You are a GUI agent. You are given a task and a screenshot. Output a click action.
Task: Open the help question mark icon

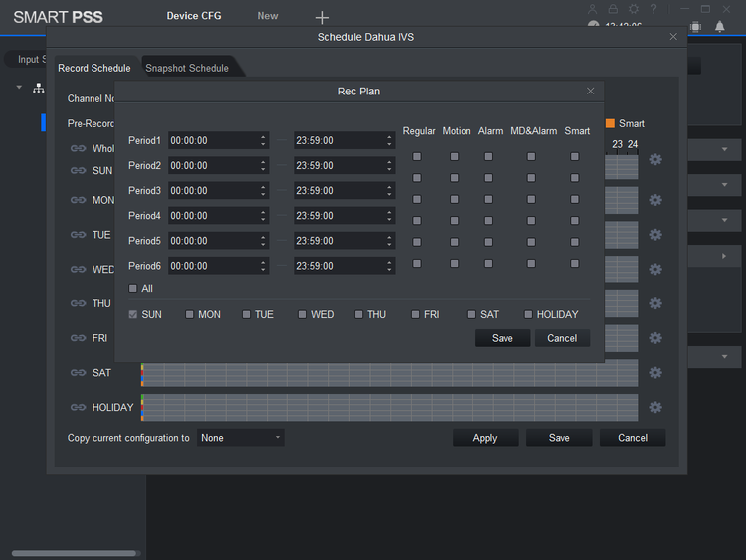(x=653, y=9)
